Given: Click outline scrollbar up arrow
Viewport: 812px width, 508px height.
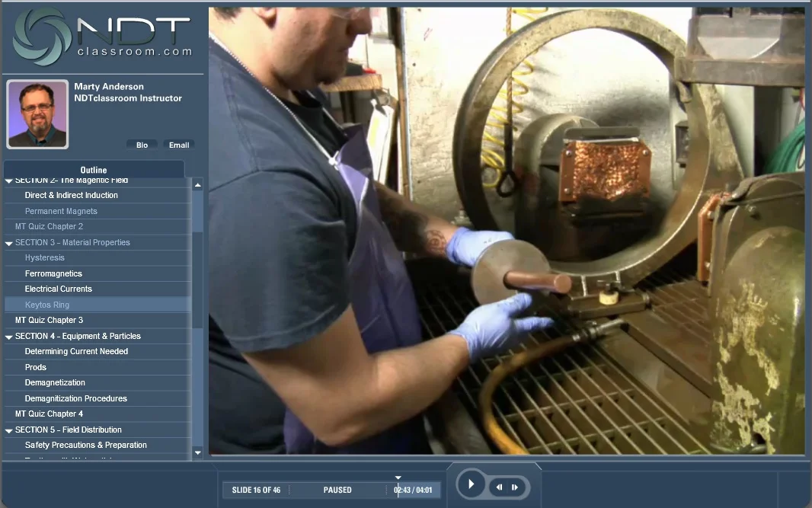Looking at the screenshot, I should pyautogui.click(x=197, y=185).
